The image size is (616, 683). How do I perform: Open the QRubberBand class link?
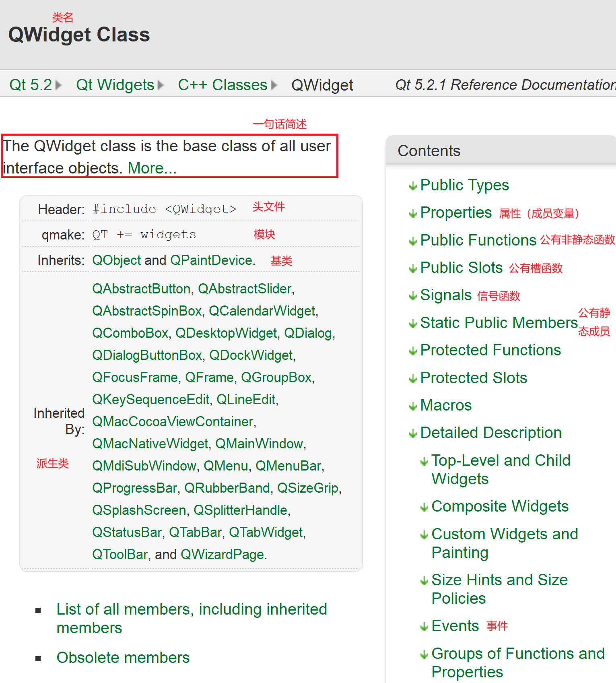coord(227,488)
